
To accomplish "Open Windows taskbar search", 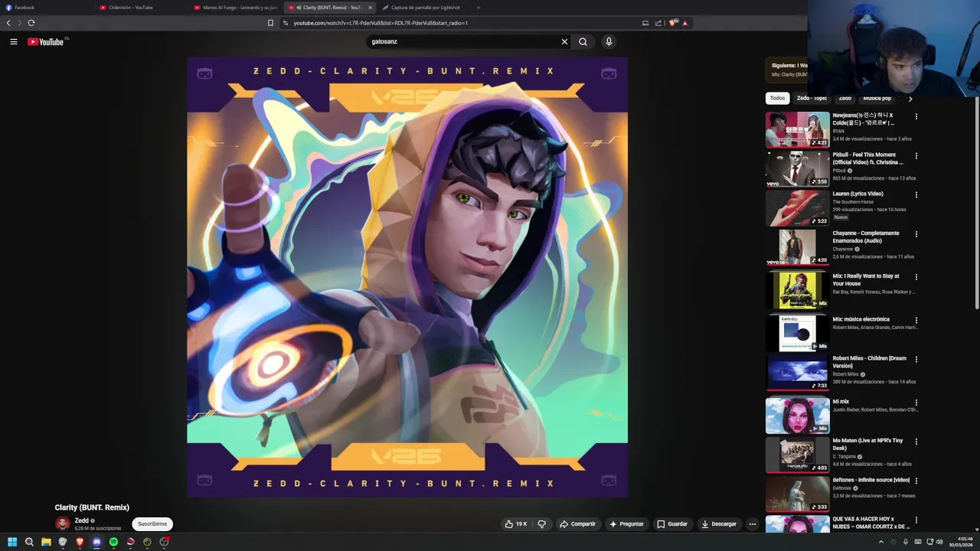I will coord(29,542).
